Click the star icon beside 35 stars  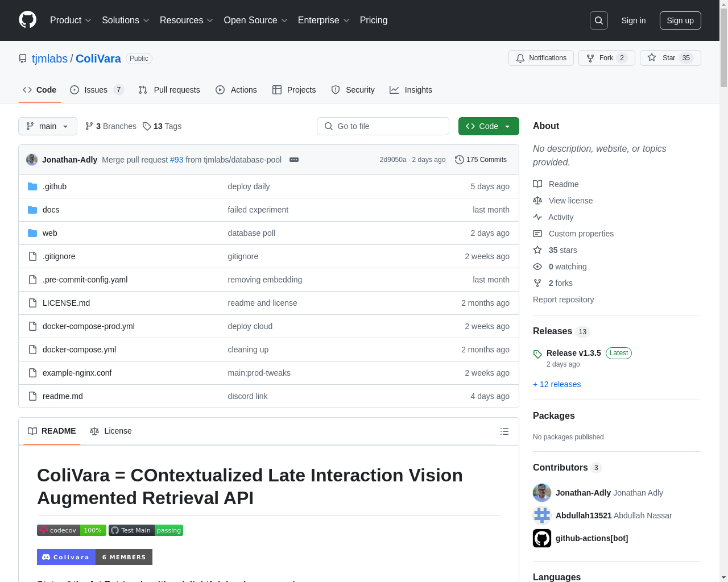click(x=537, y=250)
